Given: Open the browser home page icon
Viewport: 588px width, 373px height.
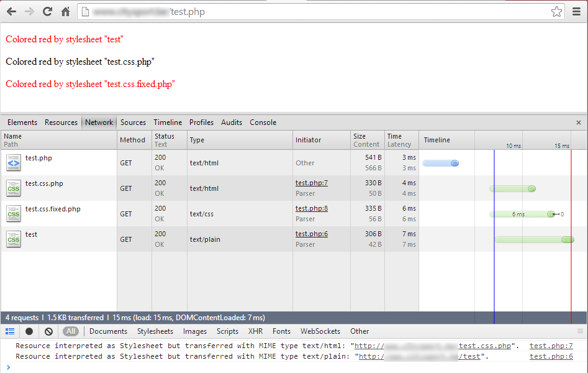Looking at the screenshot, I should (x=65, y=12).
